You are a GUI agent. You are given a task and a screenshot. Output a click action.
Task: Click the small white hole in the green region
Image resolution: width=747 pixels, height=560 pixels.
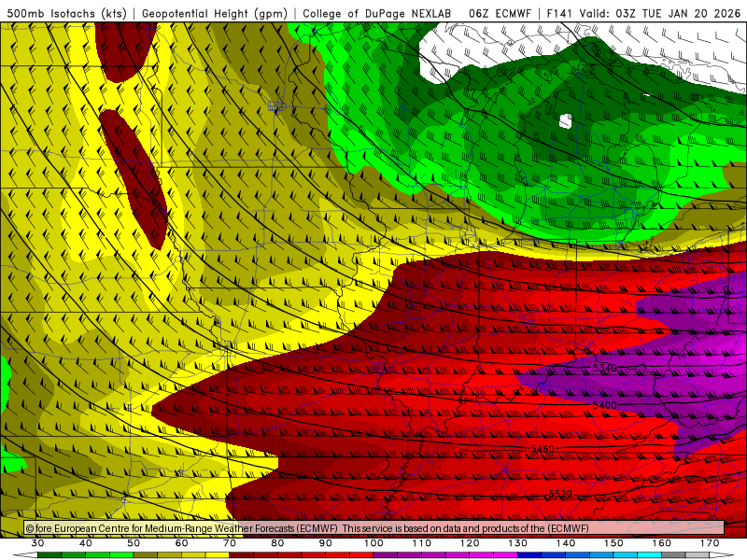coord(566,121)
